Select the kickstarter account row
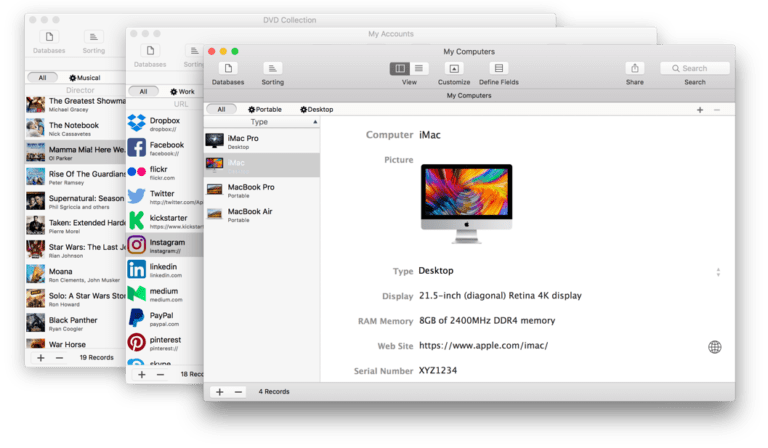768x448 pixels. 165,221
